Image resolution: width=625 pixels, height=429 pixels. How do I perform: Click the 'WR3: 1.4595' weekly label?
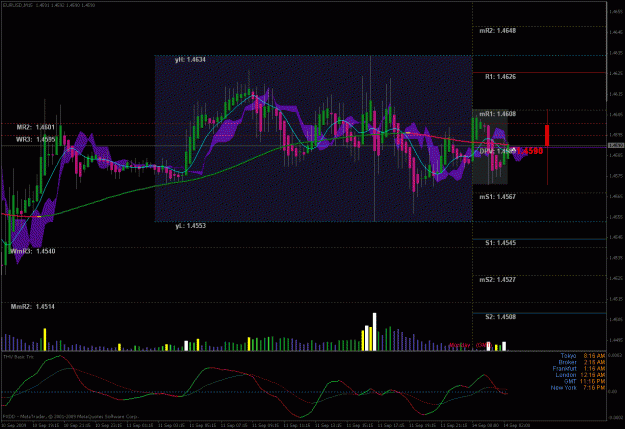(35, 140)
